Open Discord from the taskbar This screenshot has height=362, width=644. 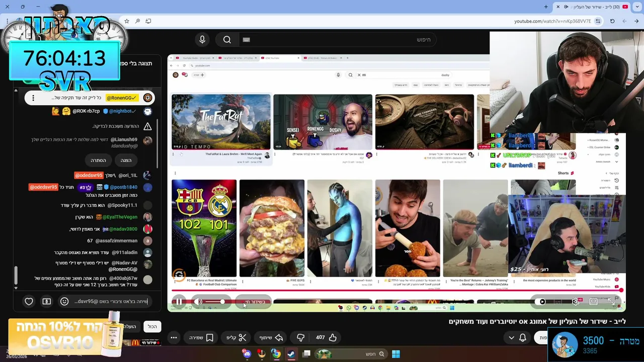(x=247, y=354)
